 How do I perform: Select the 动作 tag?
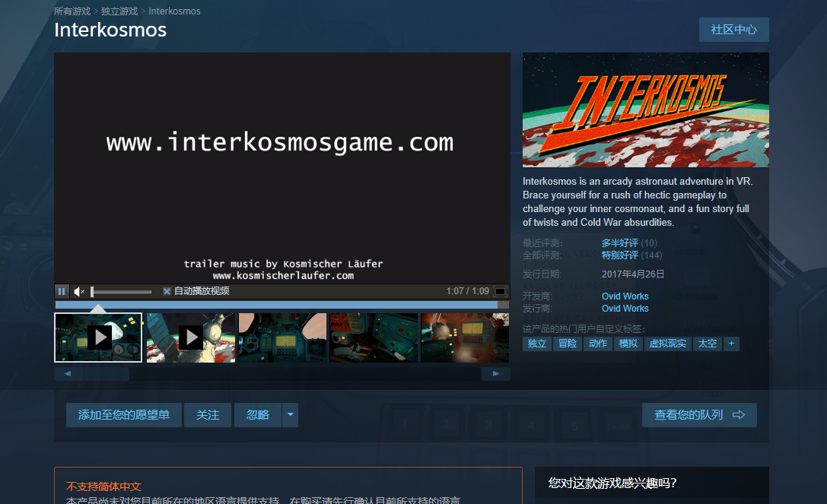coord(597,344)
